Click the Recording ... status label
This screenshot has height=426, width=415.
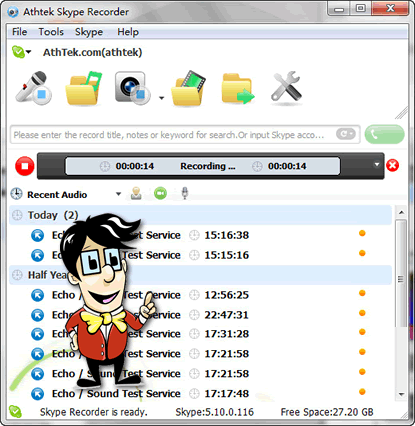click(x=208, y=166)
